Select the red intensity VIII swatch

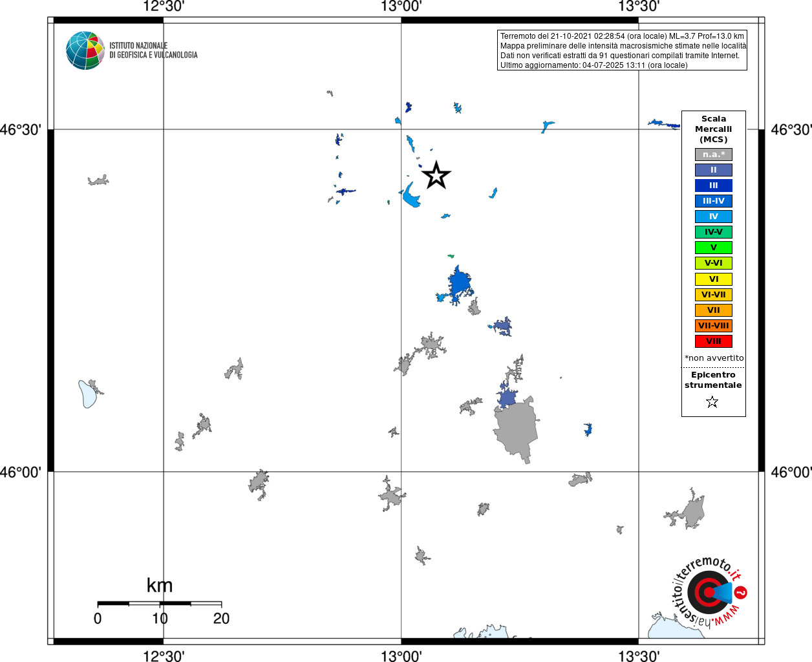coord(714,341)
